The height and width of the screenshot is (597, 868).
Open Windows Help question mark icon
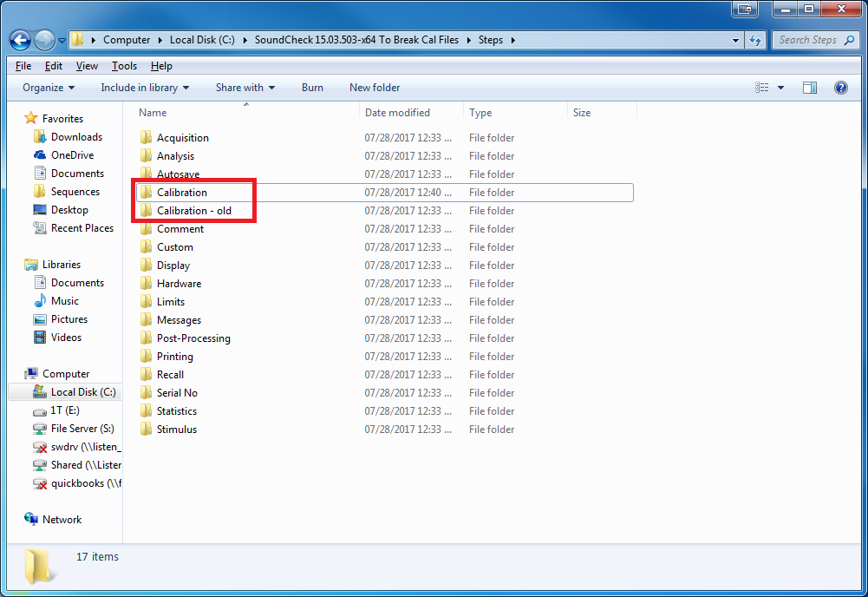(841, 88)
